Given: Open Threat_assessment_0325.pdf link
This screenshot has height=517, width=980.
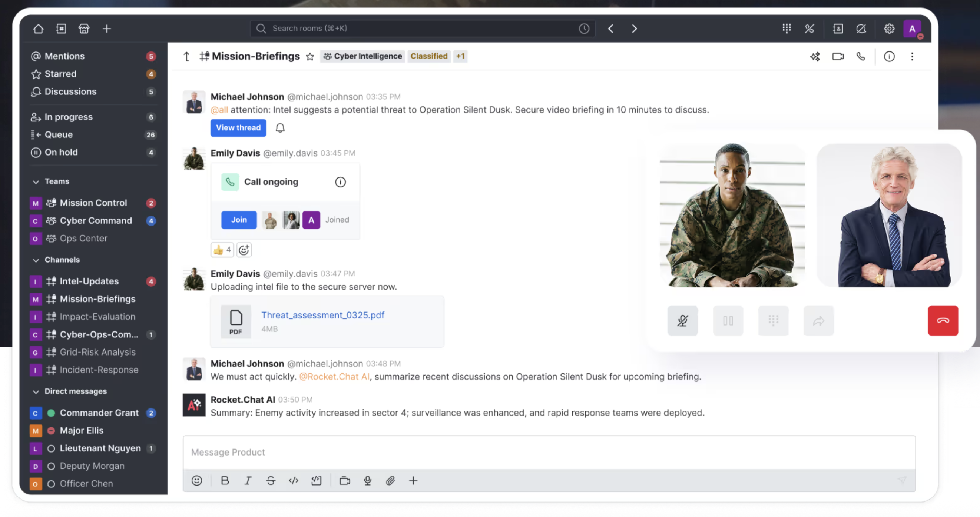Looking at the screenshot, I should point(322,315).
